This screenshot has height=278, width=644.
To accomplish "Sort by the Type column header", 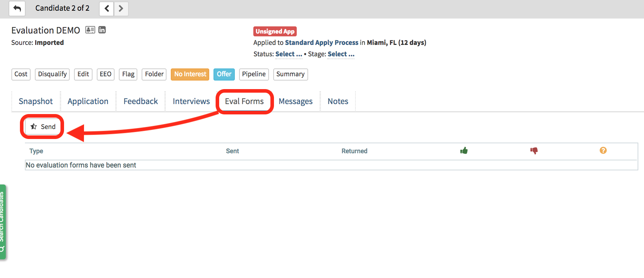I will (36, 151).
